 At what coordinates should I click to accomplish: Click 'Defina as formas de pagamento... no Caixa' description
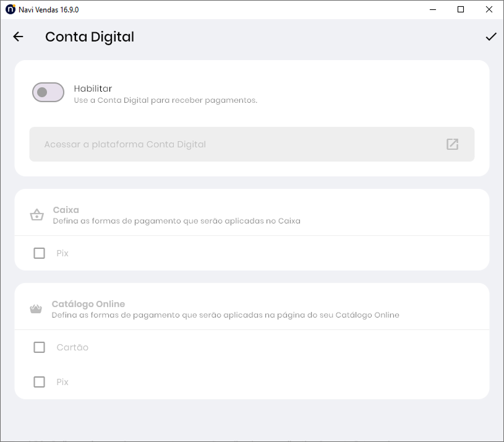[x=177, y=221]
